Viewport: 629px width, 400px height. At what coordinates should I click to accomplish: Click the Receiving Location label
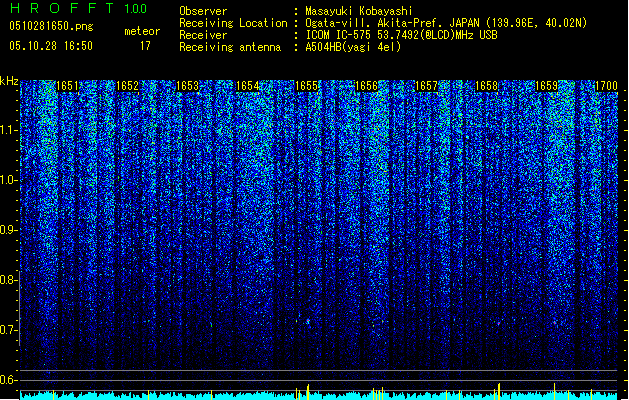pyautogui.click(x=233, y=23)
